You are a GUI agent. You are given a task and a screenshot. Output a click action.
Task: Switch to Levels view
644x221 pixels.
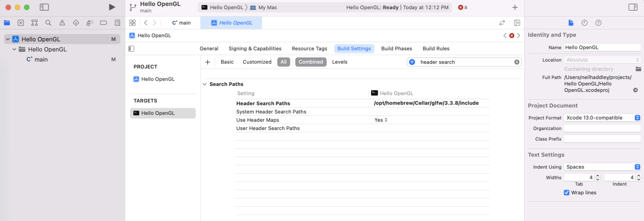coord(340,62)
